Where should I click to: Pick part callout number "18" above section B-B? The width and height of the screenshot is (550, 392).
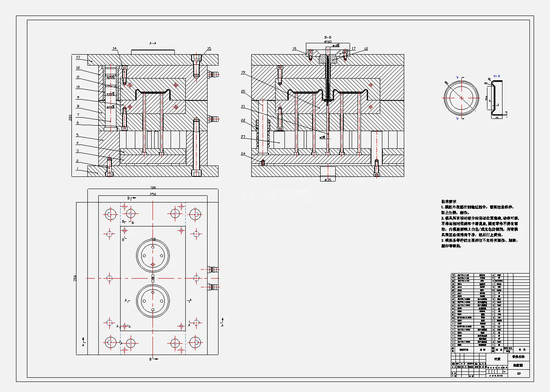[366, 49]
